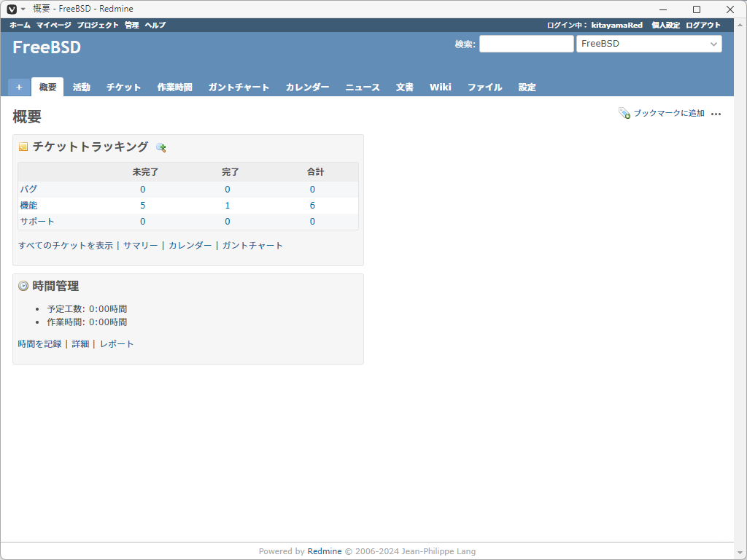Go to the 作業時間 tab
The image size is (747, 560).
[x=175, y=87]
